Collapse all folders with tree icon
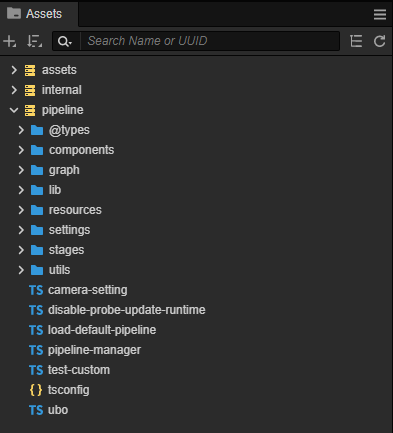 (356, 41)
